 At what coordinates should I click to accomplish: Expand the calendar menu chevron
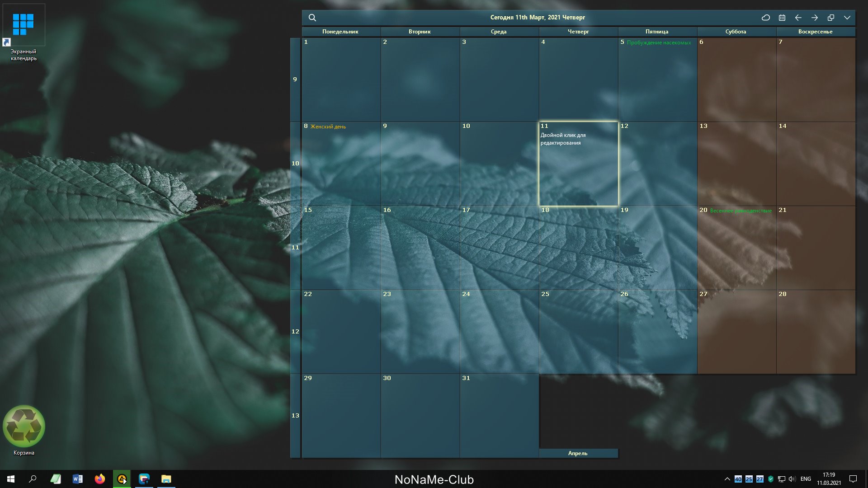point(847,18)
